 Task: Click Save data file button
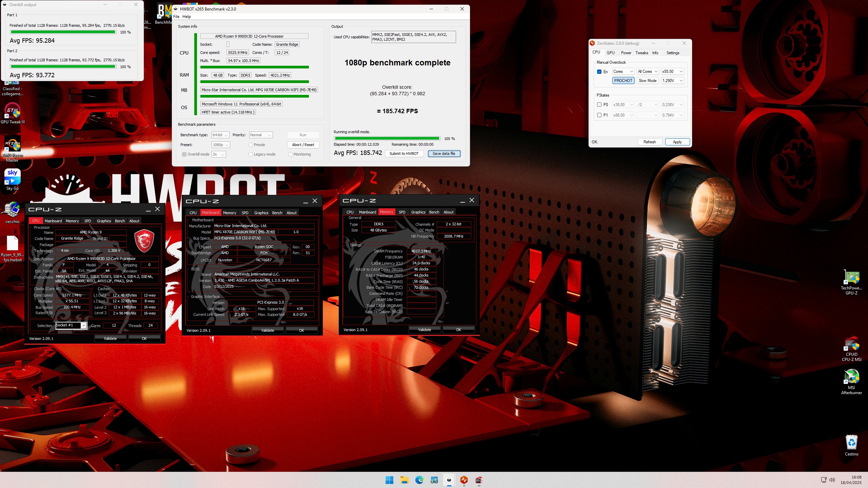(444, 154)
